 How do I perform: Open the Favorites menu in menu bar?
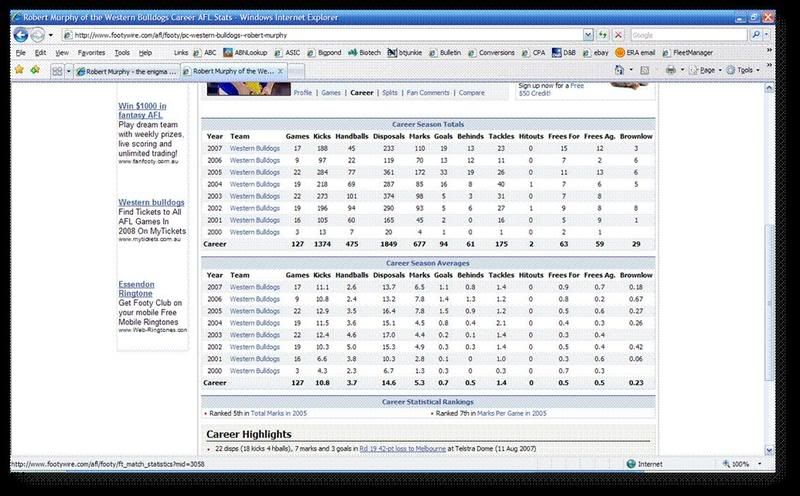pyautogui.click(x=91, y=52)
